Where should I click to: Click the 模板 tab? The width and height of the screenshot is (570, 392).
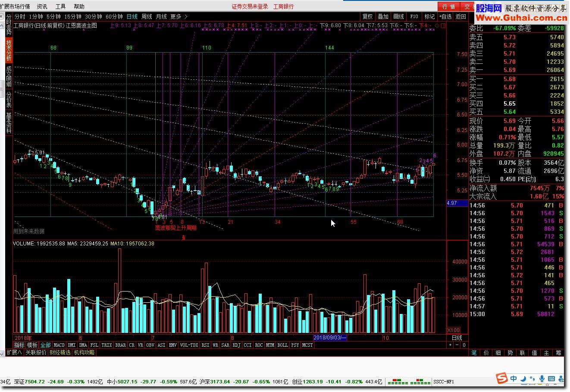coord(32,345)
